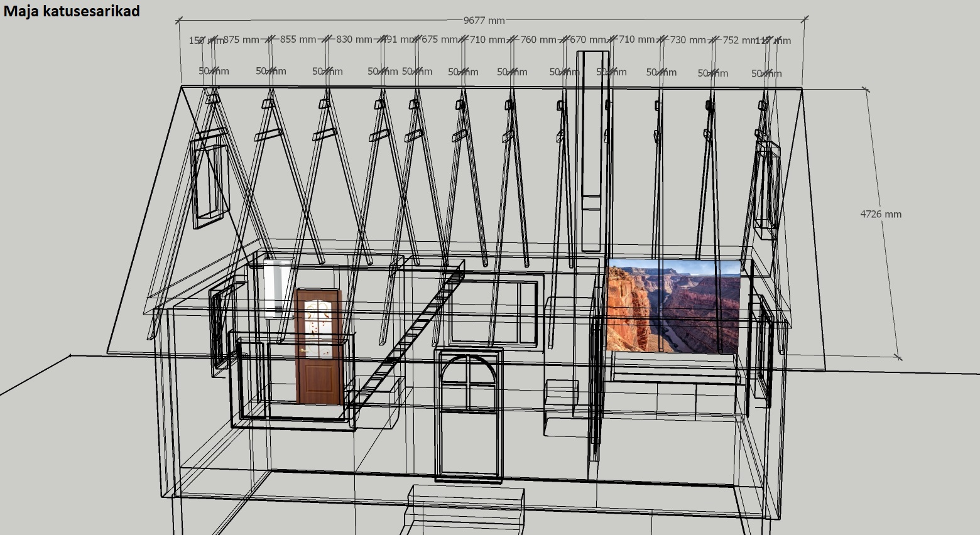The height and width of the screenshot is (535, 980).
Task: Click the 670 mm spacing dimension label
Action: coord(587,40)
